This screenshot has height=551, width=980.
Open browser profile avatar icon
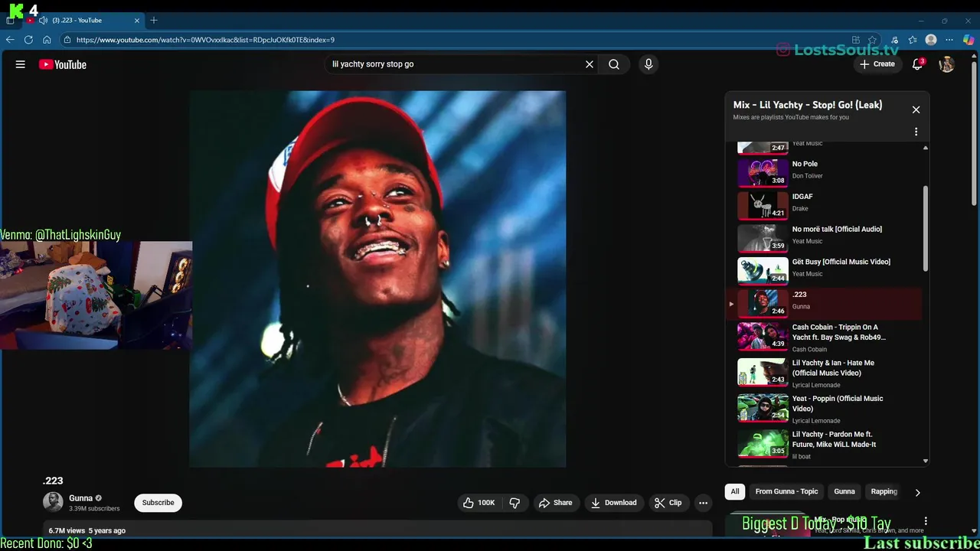(931, 40)
